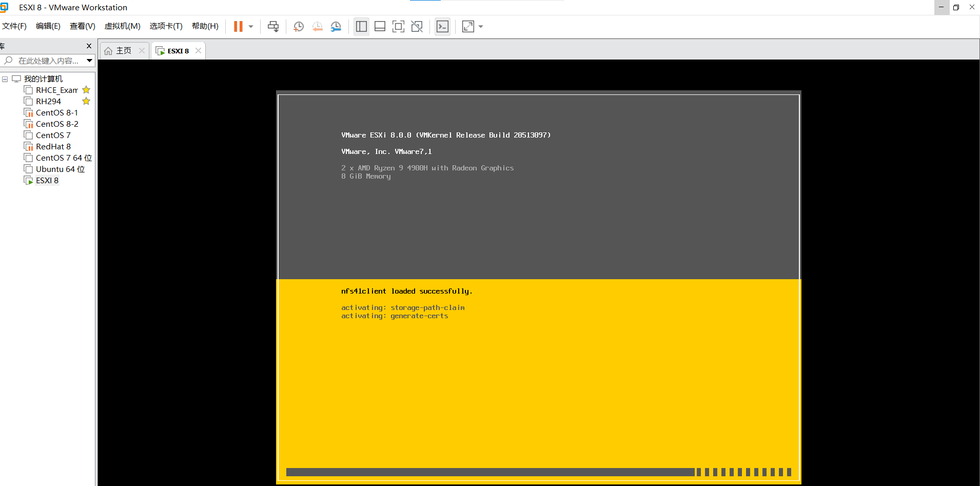The image size is (980, 486).
Task: Open the 查看(V) menu
Action: click(83, 26)
